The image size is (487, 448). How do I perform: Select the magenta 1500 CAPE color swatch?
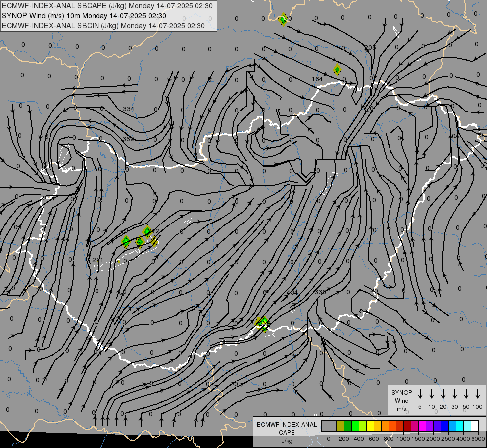[x=422, y=426]
